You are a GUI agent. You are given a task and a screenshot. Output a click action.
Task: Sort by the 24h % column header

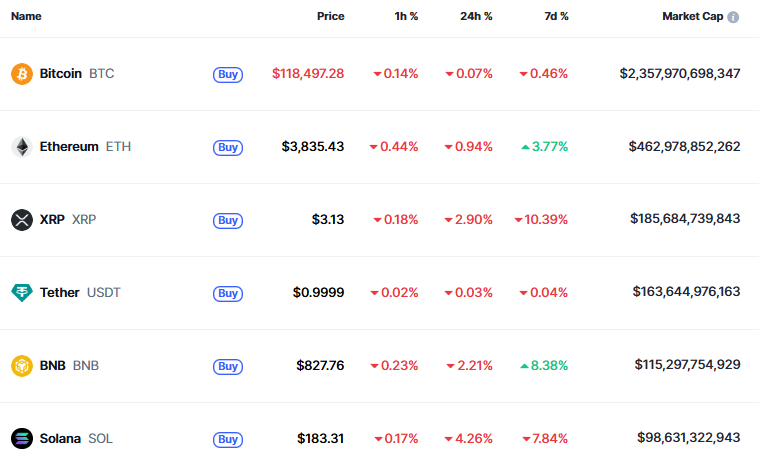click(x=476, y=16)
